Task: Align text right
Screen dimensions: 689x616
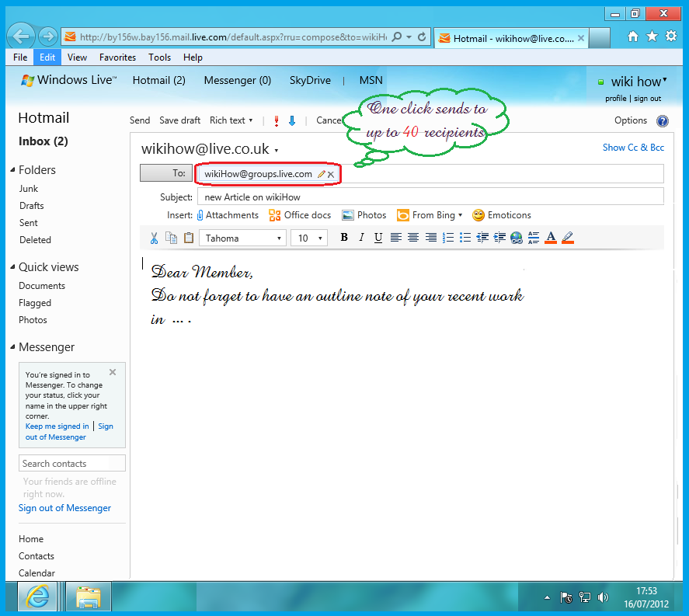Action: [x=430, y=238]
